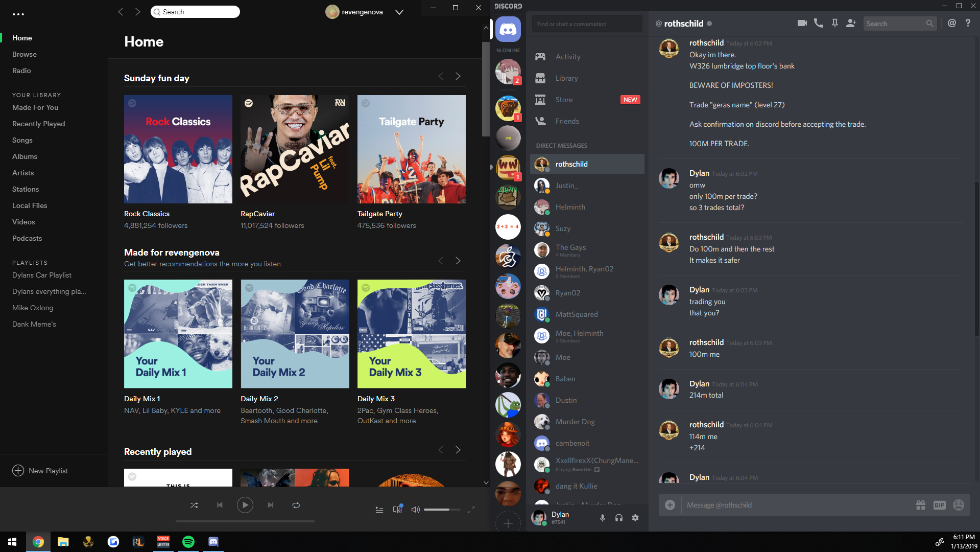This screenshot has height=552, width=980.
Task: Start a video call with rothschild
Action: (x=802, y=23)
